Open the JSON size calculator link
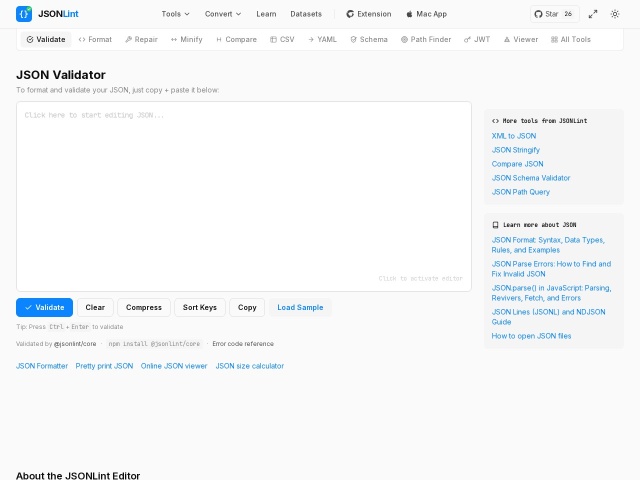The image size is (640, 480). pos(249,366)
